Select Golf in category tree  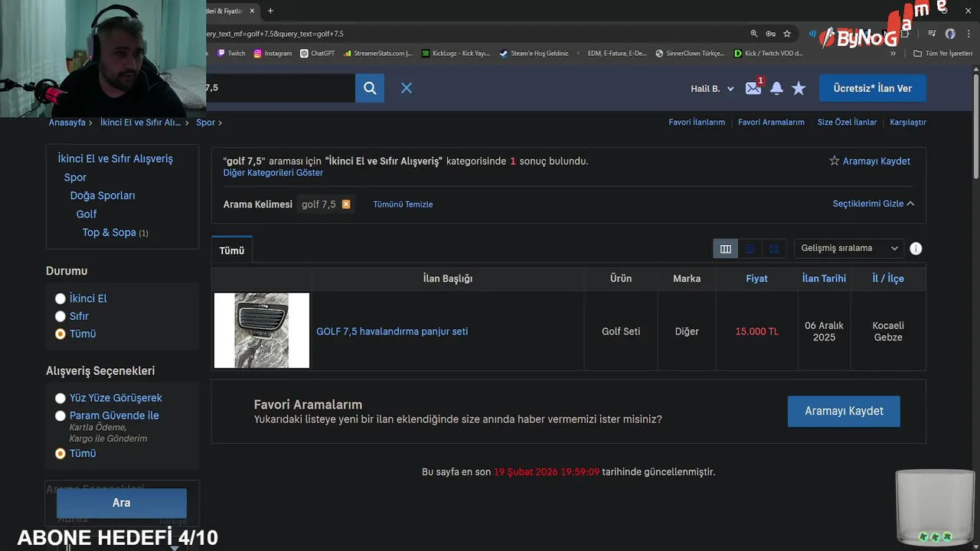tap(87, 214)
